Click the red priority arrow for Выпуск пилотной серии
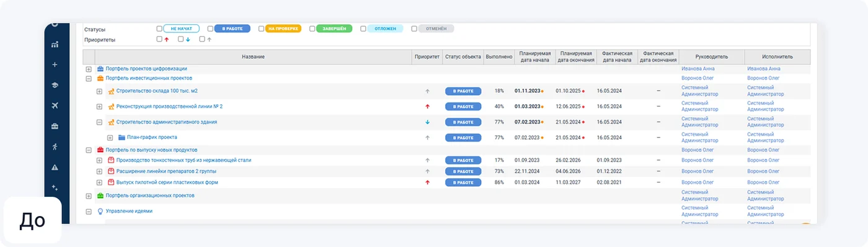Viewport: 868px width, 247px height. (427, 182)
